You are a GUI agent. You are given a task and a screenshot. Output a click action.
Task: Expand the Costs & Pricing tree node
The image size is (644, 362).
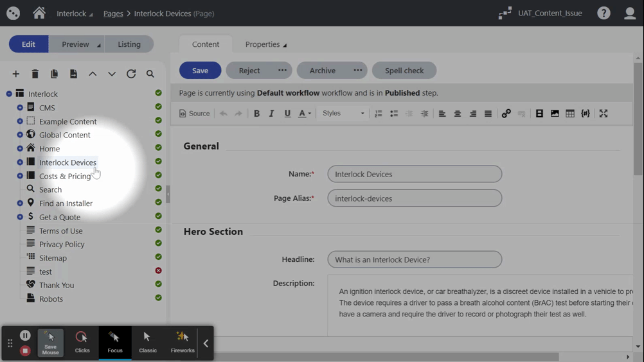[20, 176]
